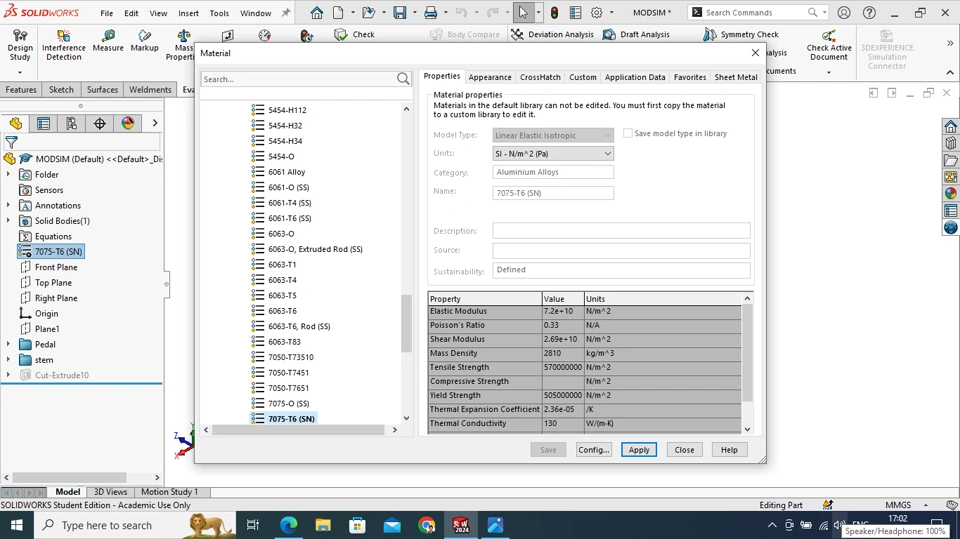Screen dimensions: 960x539
Task: Open SOLIDWORKS 2024 in taskbar
Action: pyautogui.click(x=460, y=525)
